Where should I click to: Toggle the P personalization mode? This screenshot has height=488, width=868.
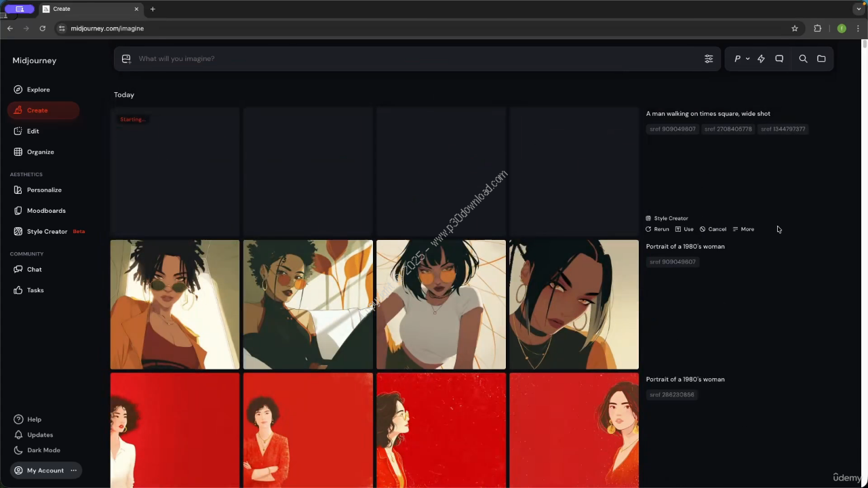click(x=737, y=59)
